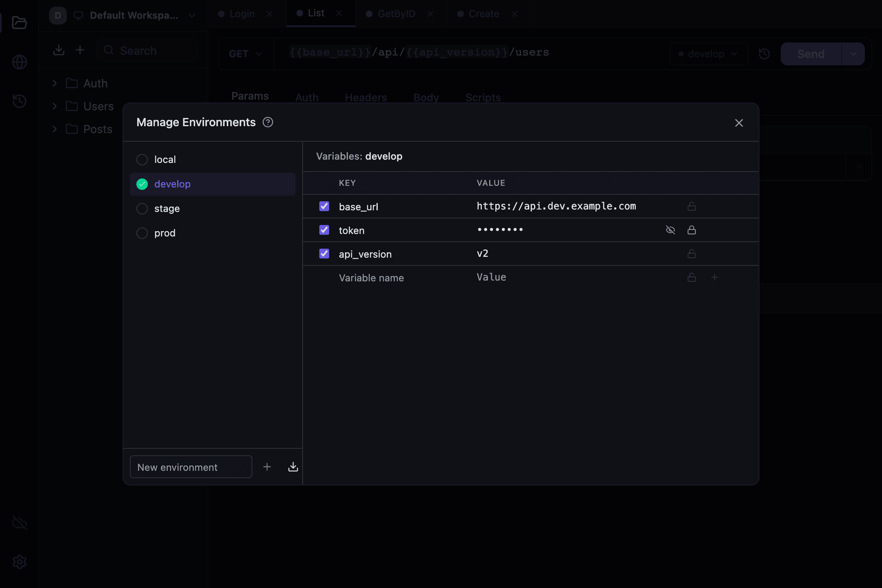Image resolution: width=882 pixels, height=588 pixels.
Task: Close the List tab
Action: [x=339, y=13]
